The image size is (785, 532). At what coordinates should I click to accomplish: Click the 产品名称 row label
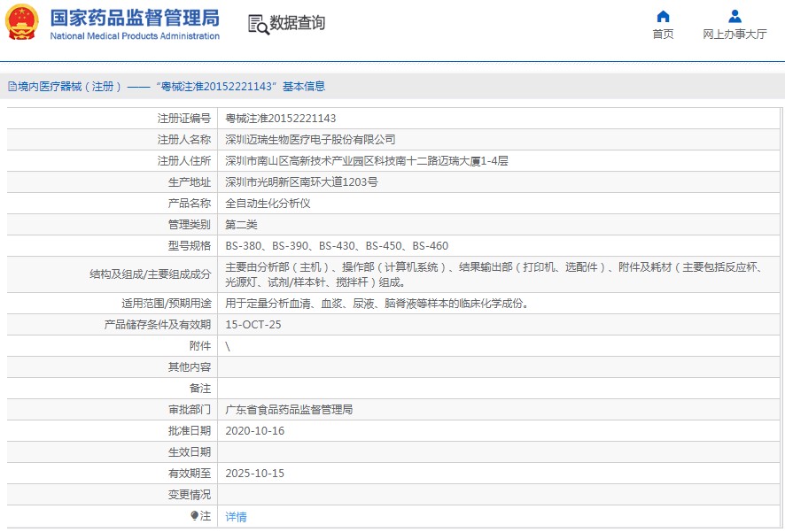pos(190,204)
